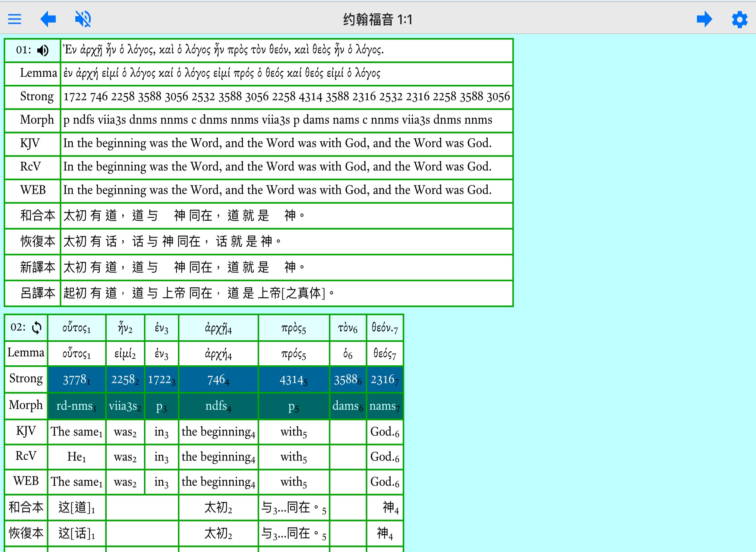Go to previous verse with back arrow
756x552 pixels.
(x=48, y=19)
